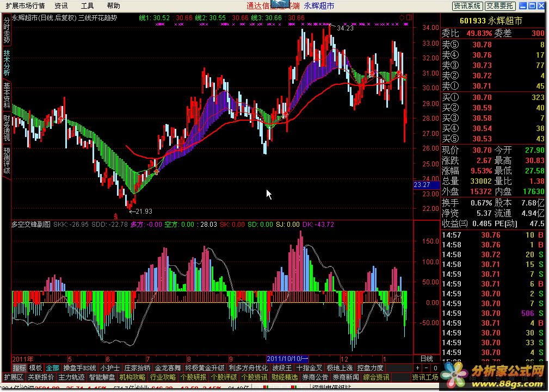Open the 券商公告 tab
The height and width of the screenshot is (392, 549).
pyautogui.click(x=315, y=377)
